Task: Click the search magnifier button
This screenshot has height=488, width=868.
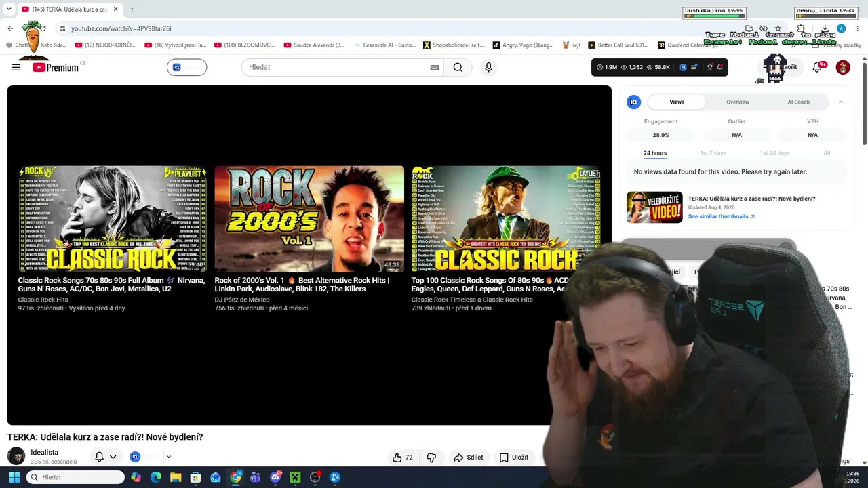Action: click(x=458, y=67)
